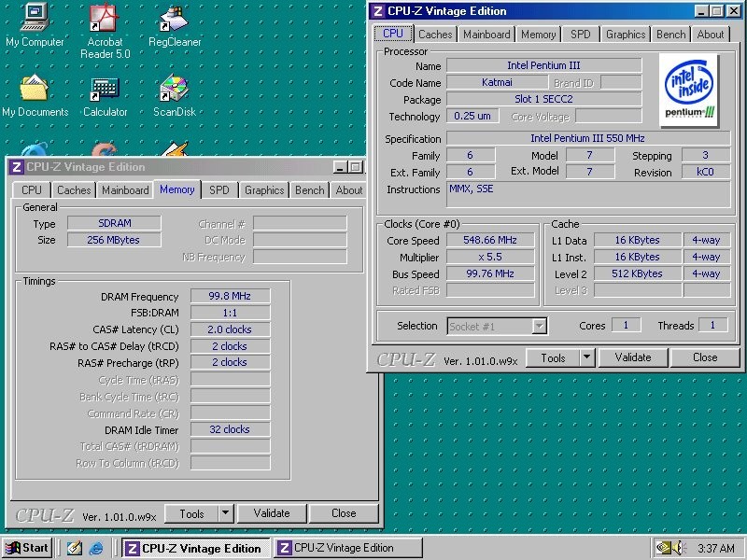The width and height of the screenshot is (747, 560).
Task: Expand the Tools dropdown arrow in the Memory window
Action: [225, 513]
